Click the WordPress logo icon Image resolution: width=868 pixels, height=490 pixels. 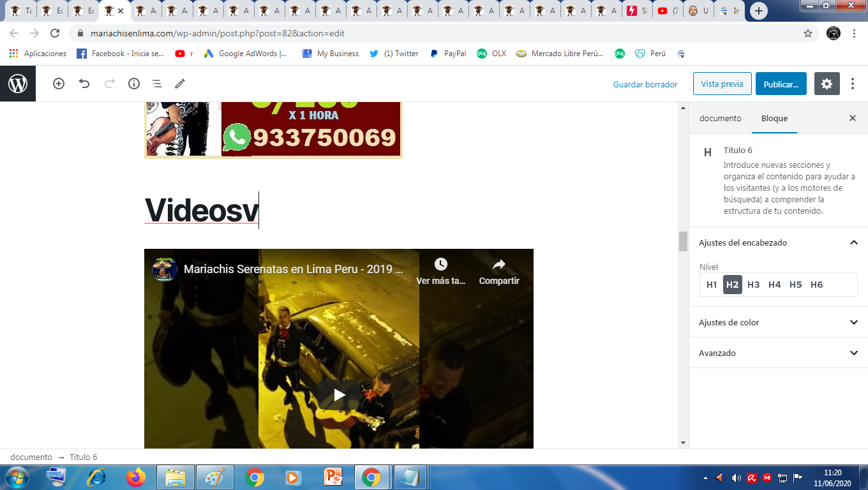click(x=18, y=84)
